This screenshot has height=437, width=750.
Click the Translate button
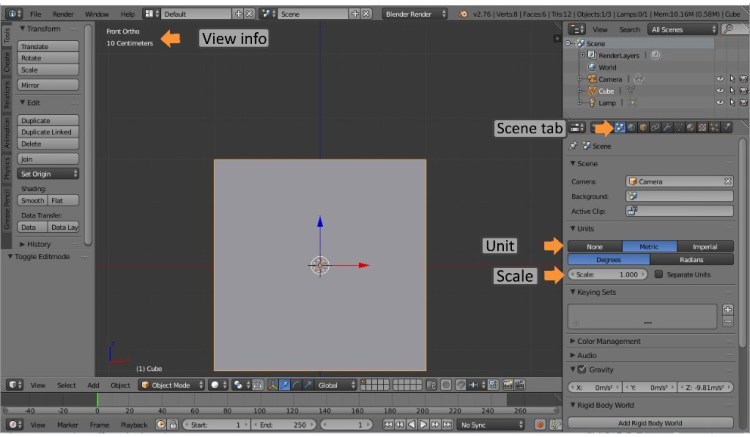click(48, 46)
